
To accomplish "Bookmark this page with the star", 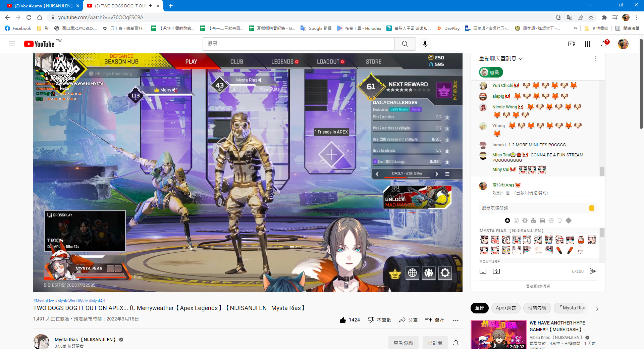I will pos(591,17).
